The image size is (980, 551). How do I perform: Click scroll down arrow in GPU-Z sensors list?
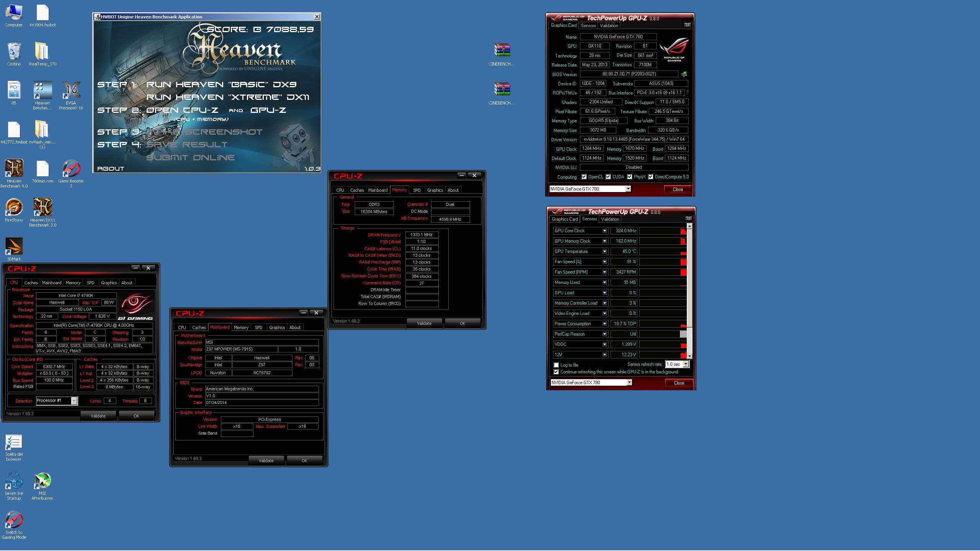click(689, 356)
